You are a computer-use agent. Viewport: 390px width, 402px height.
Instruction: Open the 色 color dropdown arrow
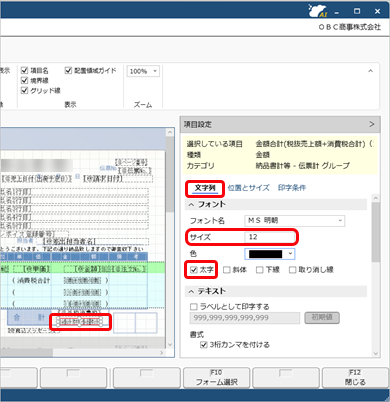click(x=290, y=254)
